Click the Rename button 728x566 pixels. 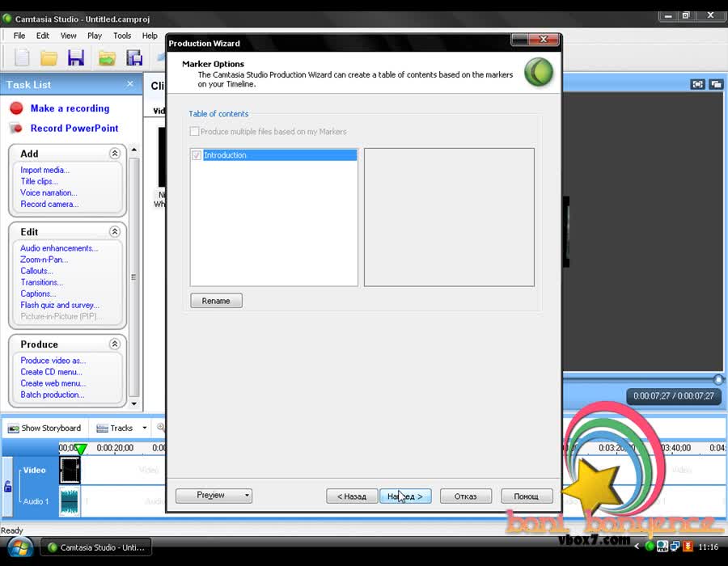point(216,301)
